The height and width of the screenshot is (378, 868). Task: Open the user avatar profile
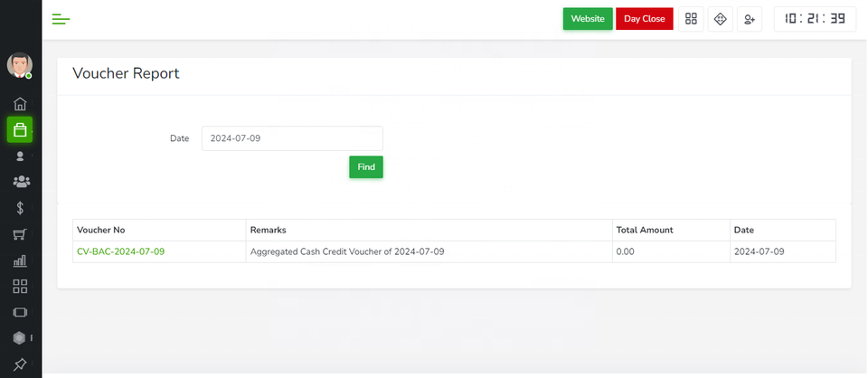click(19, 65)
